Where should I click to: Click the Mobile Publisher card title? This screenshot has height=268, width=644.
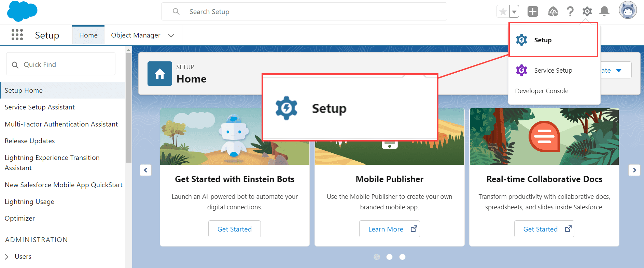[x=389, y=179]
